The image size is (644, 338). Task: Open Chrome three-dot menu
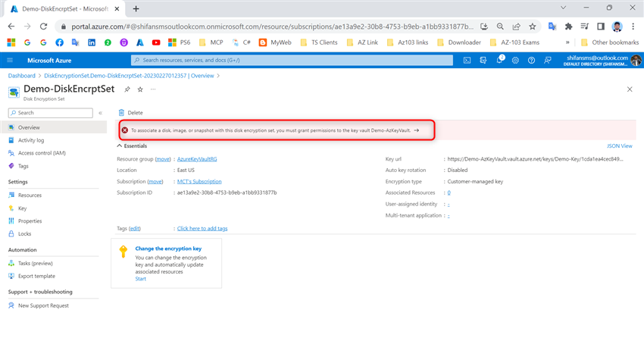[633, 27]
